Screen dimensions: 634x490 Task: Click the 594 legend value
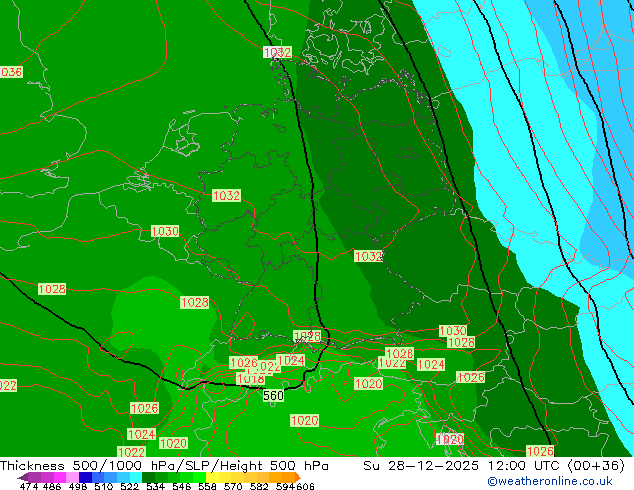pos(285,486)
